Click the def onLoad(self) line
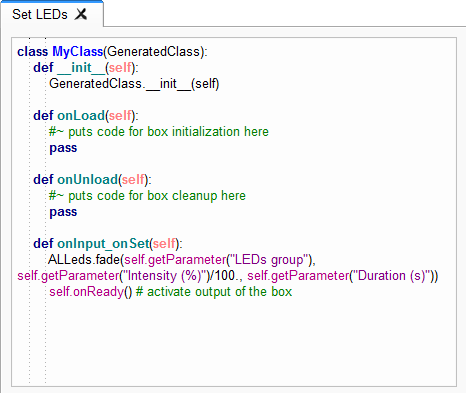Viewport: 466px width, 393px height. point(86,116)
